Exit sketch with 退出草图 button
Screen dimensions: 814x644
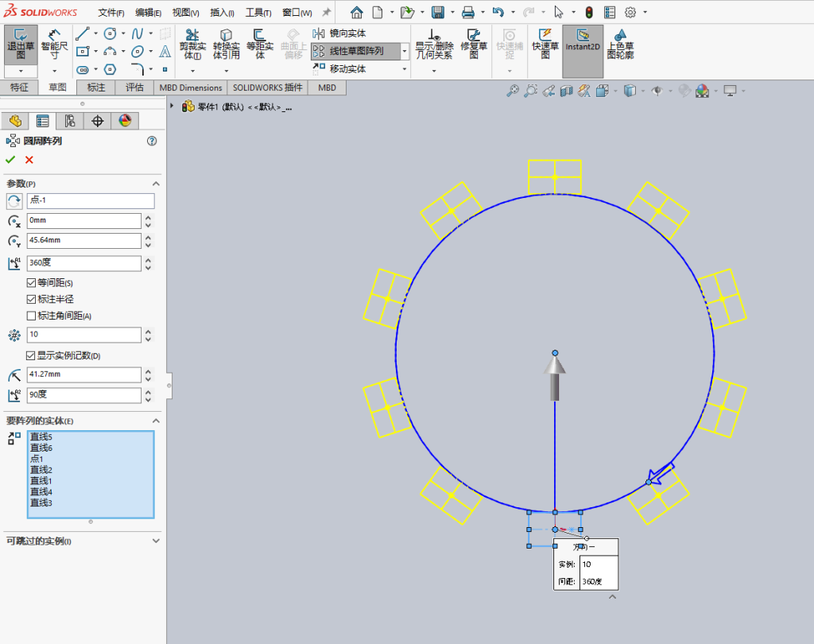[x=21, y=45]
